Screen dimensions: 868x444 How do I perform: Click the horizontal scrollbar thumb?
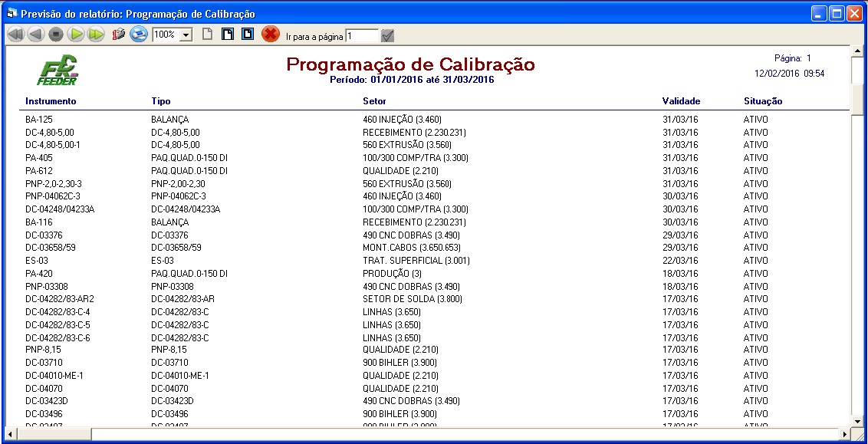54,434
